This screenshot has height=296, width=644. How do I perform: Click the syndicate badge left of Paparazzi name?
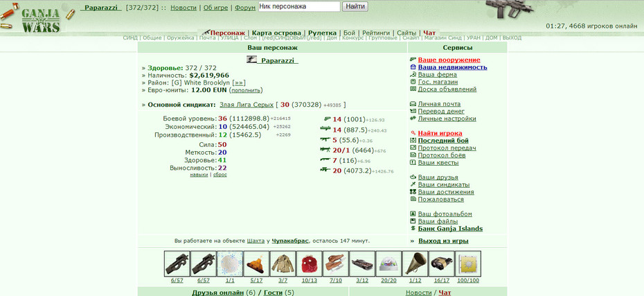coord(251,60)
